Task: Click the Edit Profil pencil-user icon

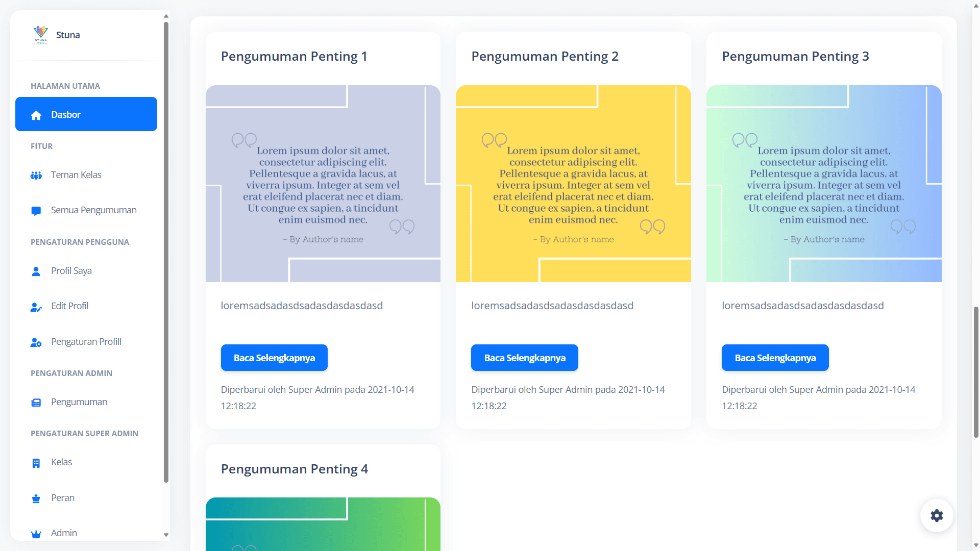Action: tap(36, 307)
